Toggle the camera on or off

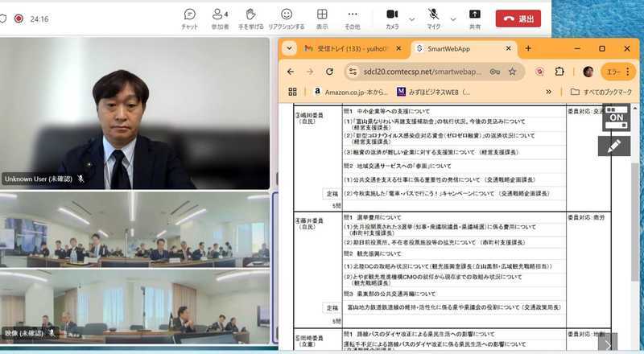[392, 18]
